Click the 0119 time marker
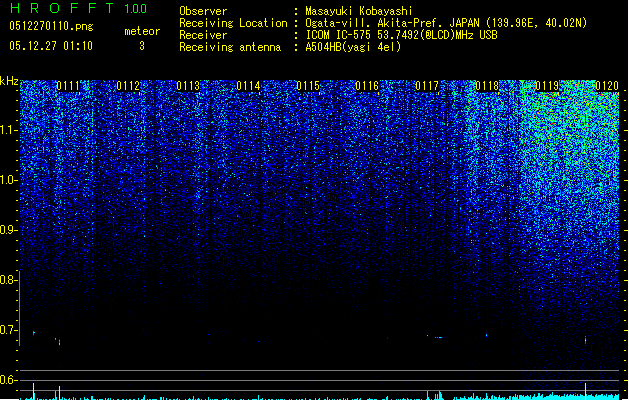Image resolution: width=629 pixels, height=400 pixels. point(547,86)
